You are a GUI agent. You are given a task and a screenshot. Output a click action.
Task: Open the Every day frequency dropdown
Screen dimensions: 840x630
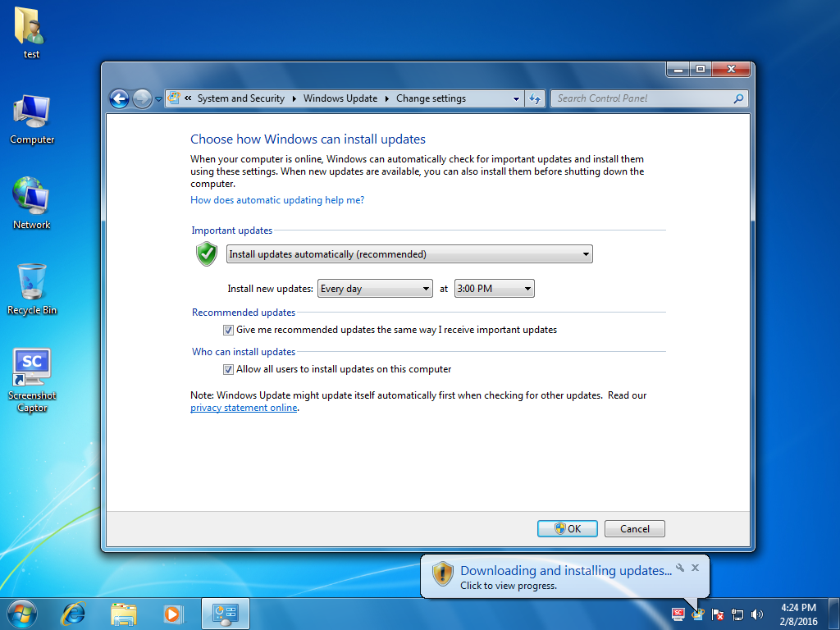(375, 288)
